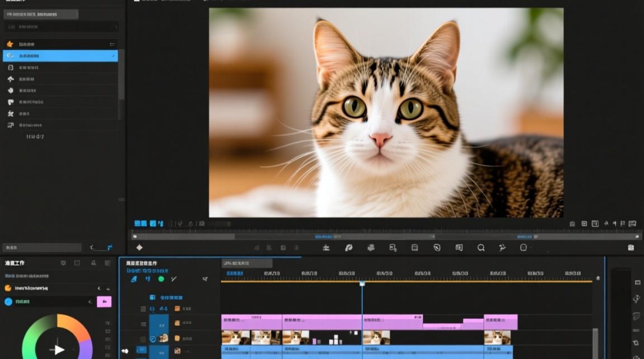Click the magnifier search icon in the toolbar

481,247
